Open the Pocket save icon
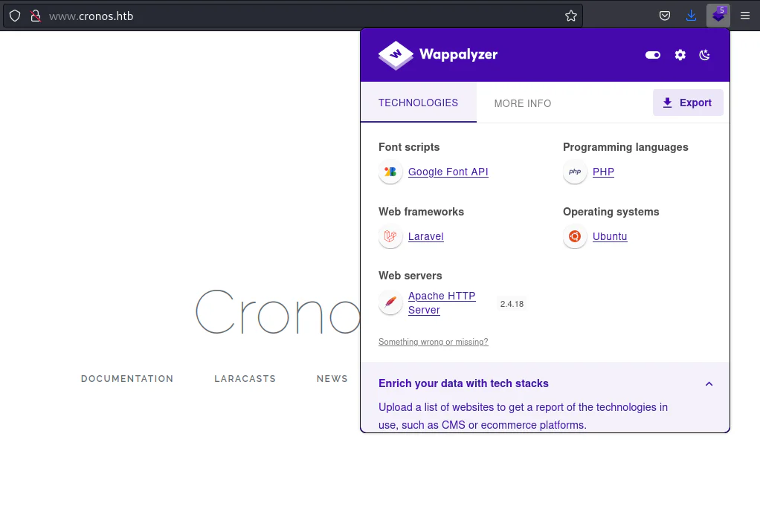 (x=665, y=16)
